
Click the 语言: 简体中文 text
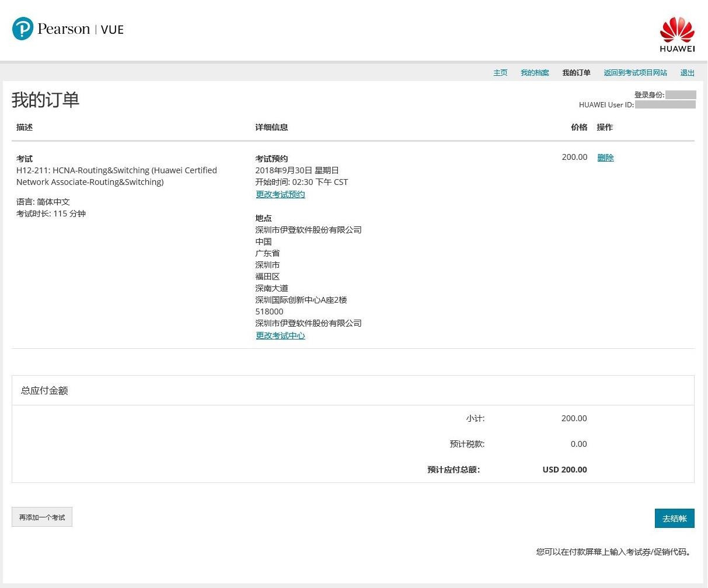(x=43, y=202)
